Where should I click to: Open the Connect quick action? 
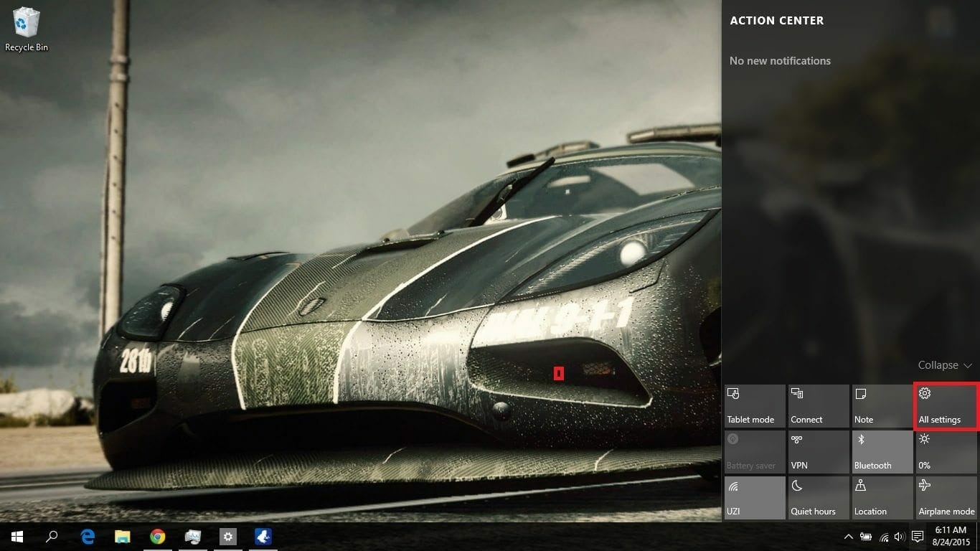coord(819,406)
